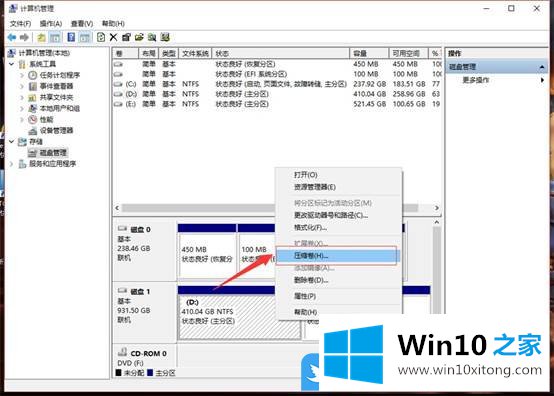Image resolution: width=554 pixels, height=396 pixels.
Task: Click the 设备管理器 icon in the tree
Action: [x=33, y=131]
